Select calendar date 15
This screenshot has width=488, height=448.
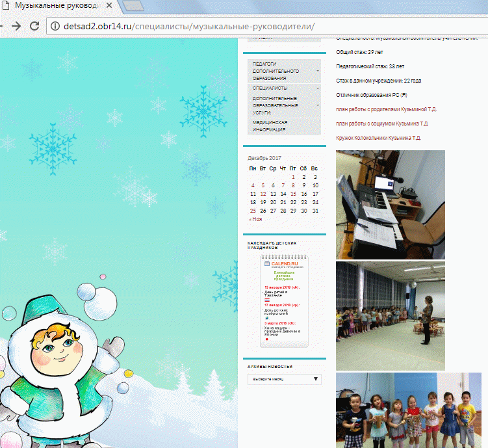tap(293, 194)
